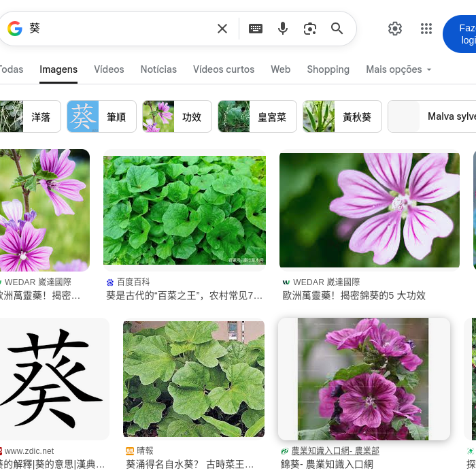Expand the Mais opções dropdown
476x475 pixels.
click(398, 69)
